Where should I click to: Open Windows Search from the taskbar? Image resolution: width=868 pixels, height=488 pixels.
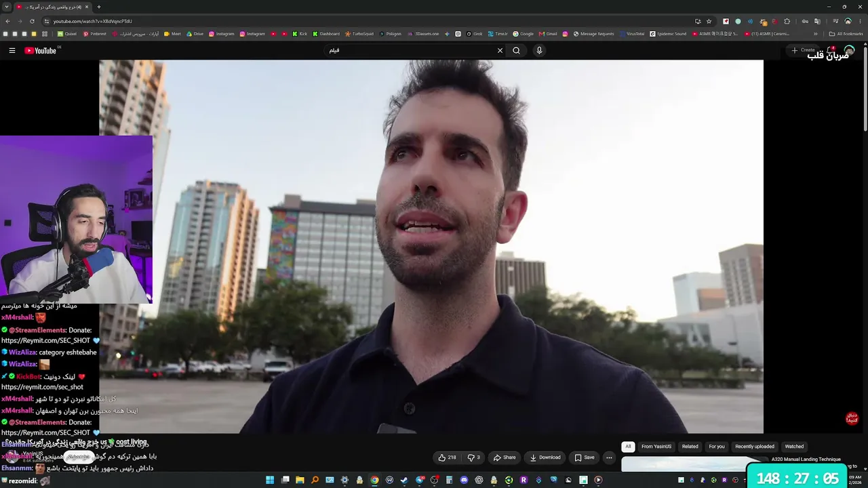pos(315,480)
